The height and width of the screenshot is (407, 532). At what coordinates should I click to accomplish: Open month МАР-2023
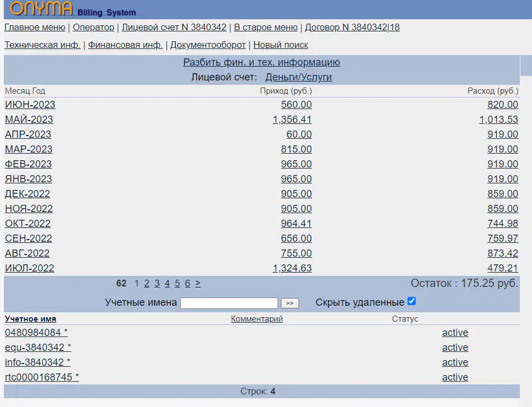(29, 149)
